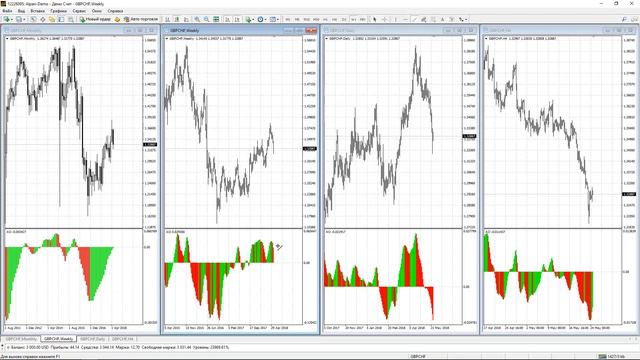Select the D1 timeframe
The width and height of the screenshot is (640, 360).
(344, 19)
